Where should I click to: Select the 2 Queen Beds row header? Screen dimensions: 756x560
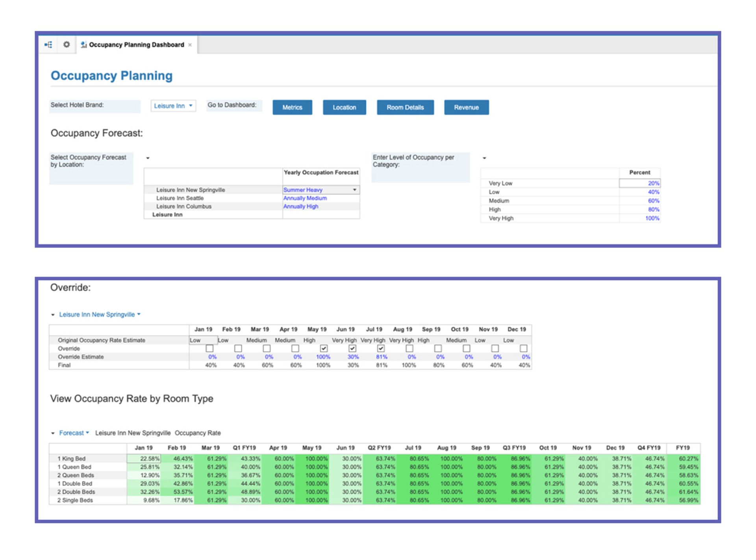(88, 475)
